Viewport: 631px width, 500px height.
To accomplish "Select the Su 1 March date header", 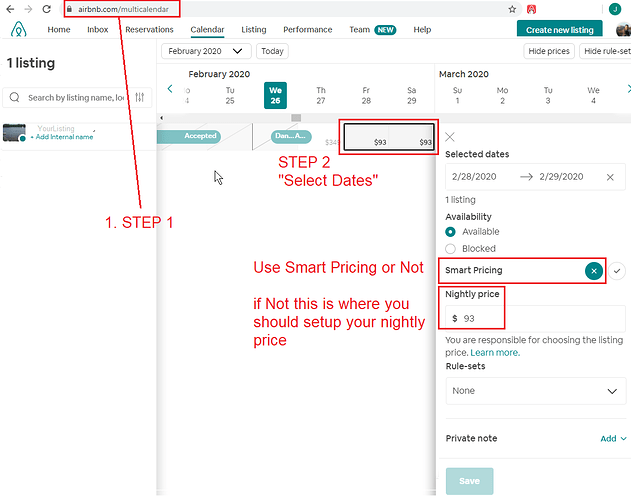I will [457, 95].
